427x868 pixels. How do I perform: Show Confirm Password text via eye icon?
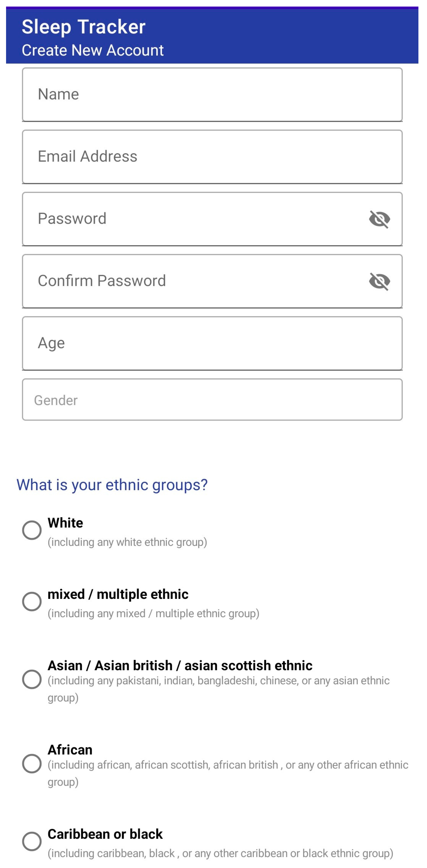(x=379, y=281)
